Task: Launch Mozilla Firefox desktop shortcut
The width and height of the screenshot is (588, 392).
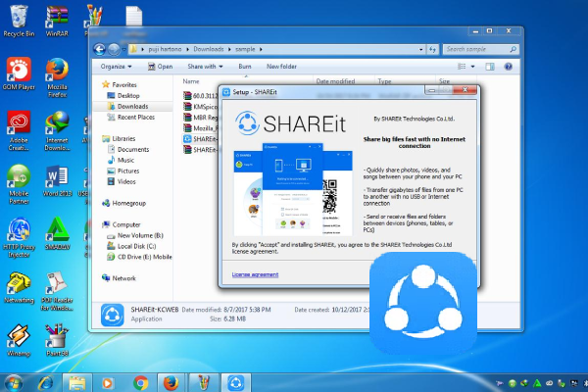Action: click(57, 77)
